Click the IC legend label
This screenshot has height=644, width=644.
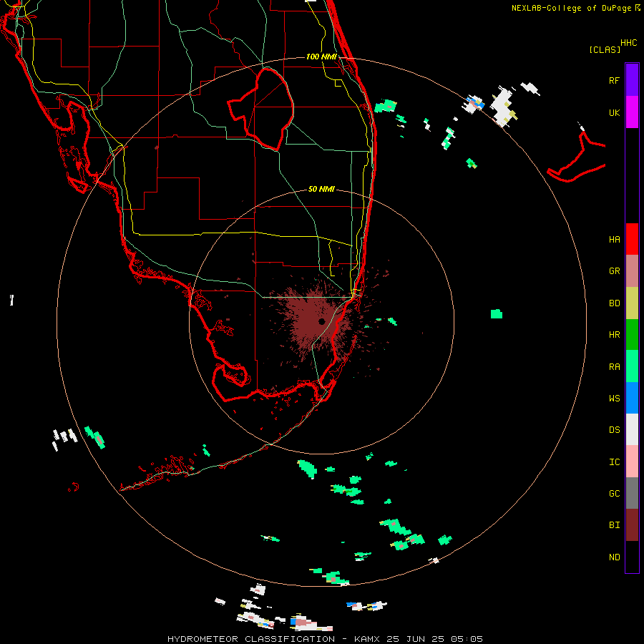[x=614, y=462]
